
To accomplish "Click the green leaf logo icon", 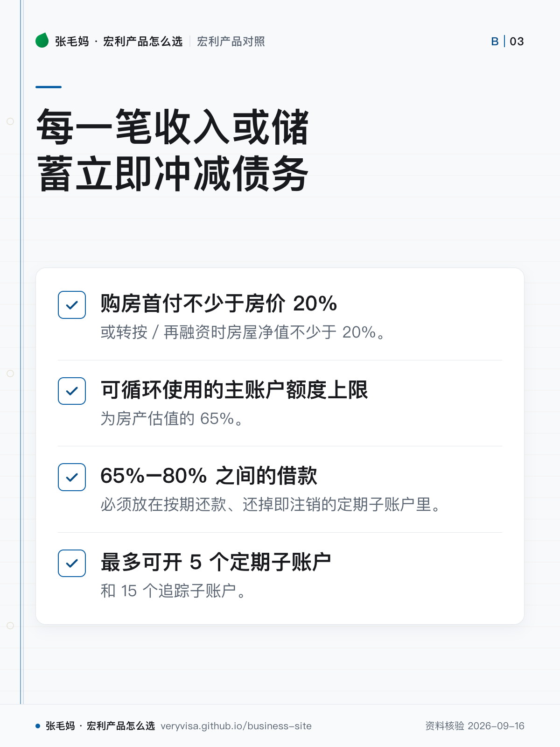I will coord(42,41).
